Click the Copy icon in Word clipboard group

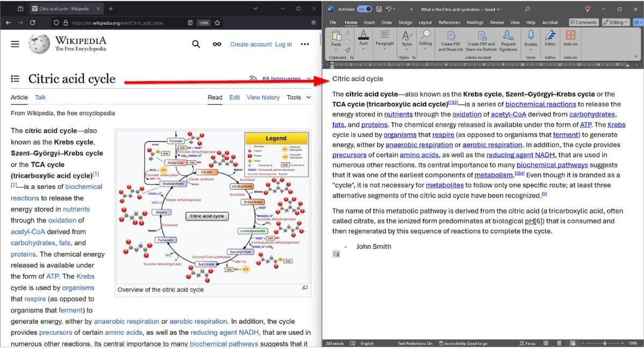pos(348,41)
